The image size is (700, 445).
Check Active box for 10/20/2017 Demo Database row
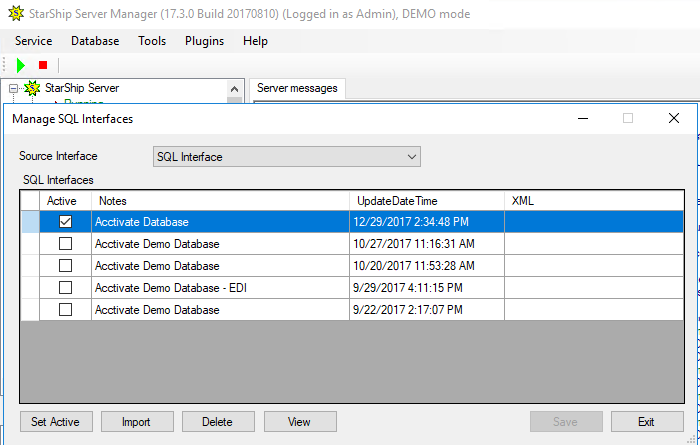point(65,266)
